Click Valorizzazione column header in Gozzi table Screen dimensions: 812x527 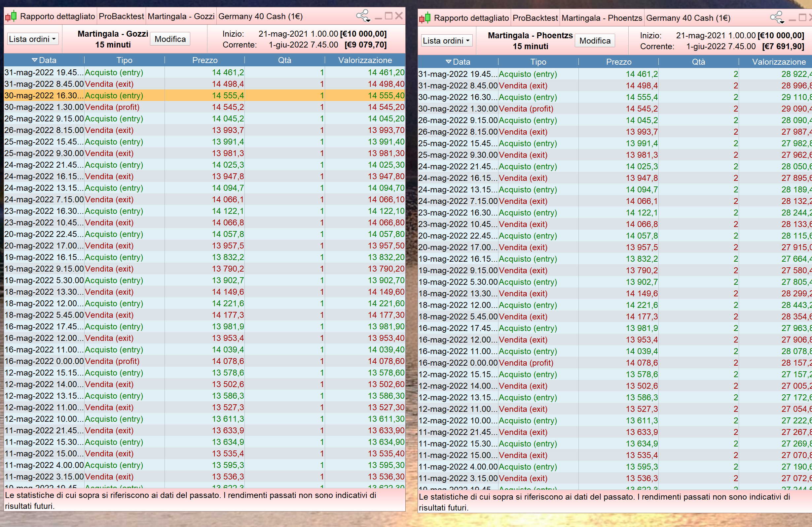click(365, 60)
